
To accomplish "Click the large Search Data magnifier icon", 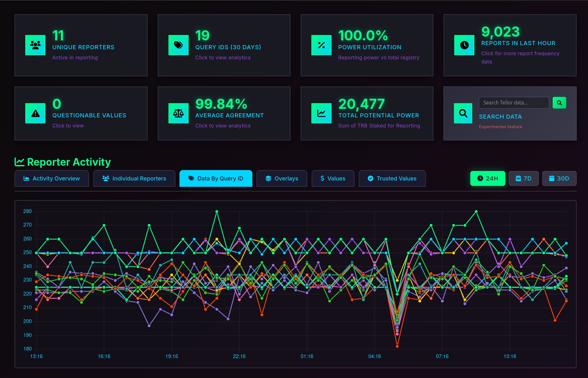I will point(463,113).
